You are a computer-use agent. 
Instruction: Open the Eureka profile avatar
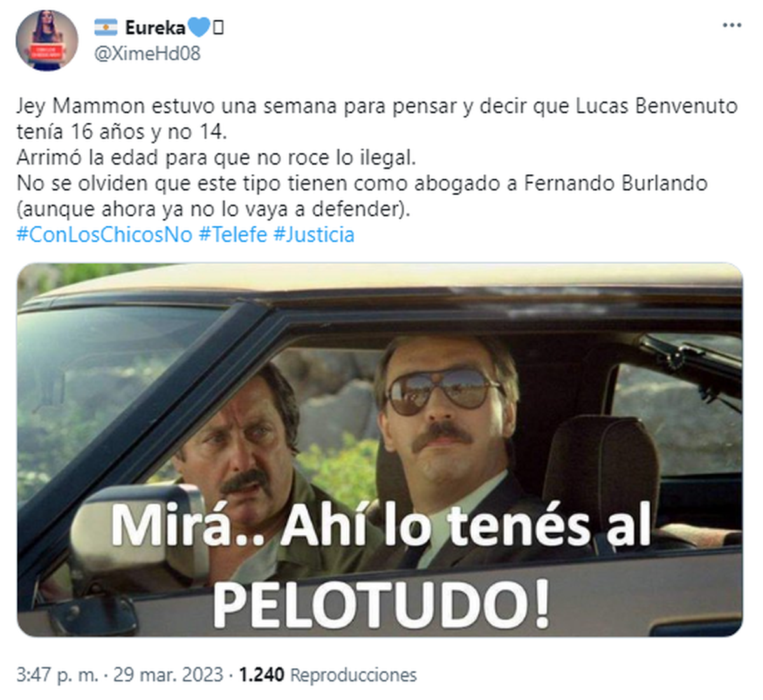coord(46,39)
